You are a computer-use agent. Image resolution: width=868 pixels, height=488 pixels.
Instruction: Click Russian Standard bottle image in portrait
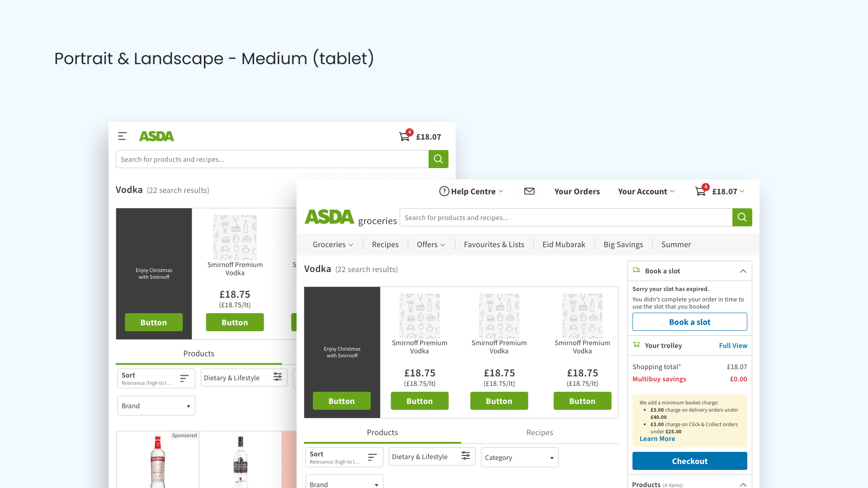241,462
